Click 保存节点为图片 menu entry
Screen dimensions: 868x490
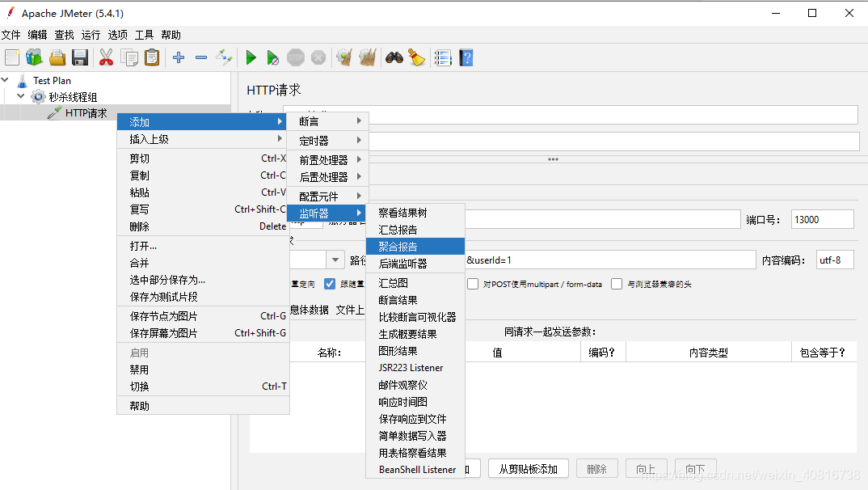click(203, 316)
